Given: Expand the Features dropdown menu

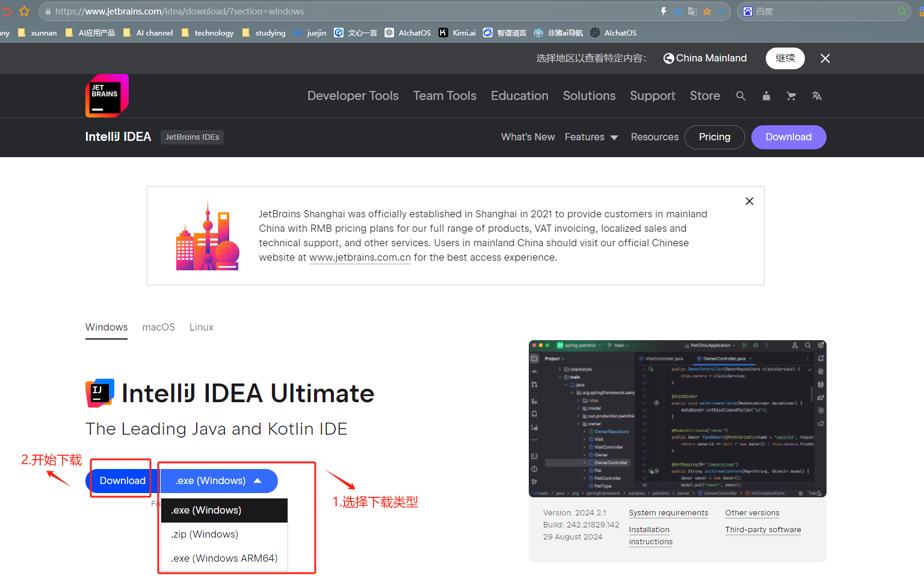Looking at the screenshot, I should (591, 137).
